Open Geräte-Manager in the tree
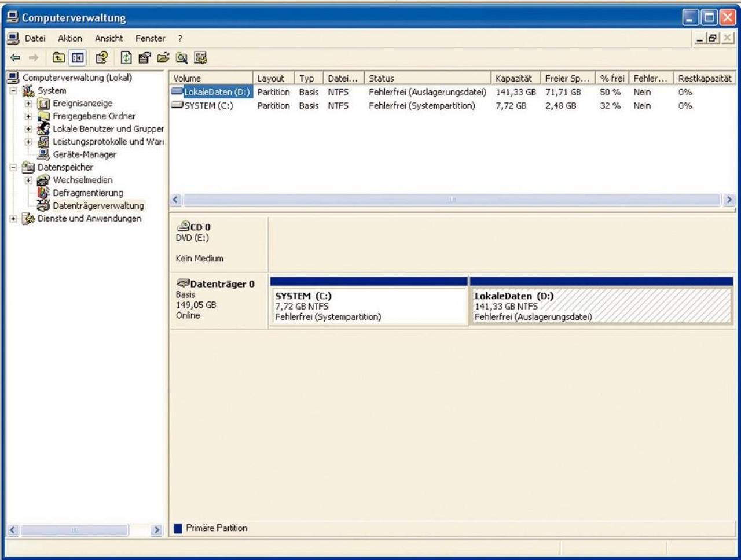 pos(85,154)
